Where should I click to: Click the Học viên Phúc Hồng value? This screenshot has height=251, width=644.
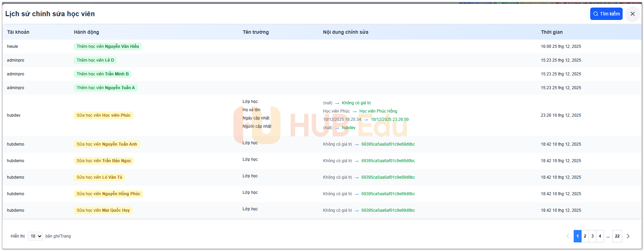[x=378, y=111]
